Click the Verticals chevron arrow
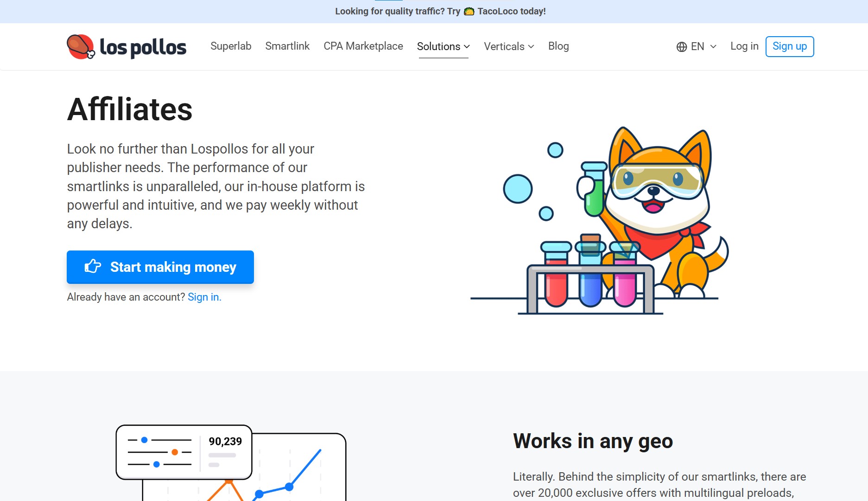Screen dimensions: 868x501 point(531,46)
